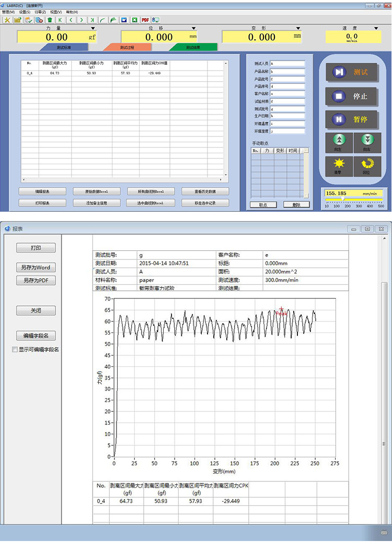Open the 位移 dropdown arrow

coord(193,28)
